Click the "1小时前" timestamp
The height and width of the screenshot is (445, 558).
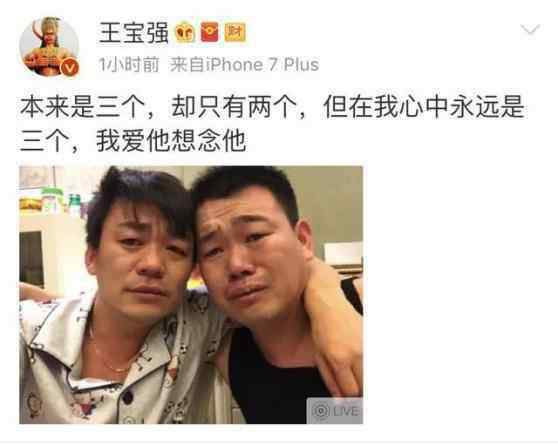pyautogui.click(x=129, y=65)
